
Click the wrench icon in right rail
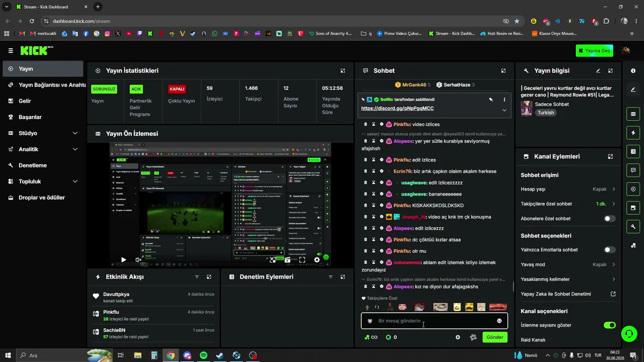pos(633,227)
